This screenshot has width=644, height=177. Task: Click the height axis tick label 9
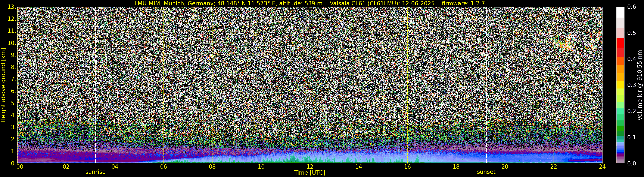click(13, 55)
